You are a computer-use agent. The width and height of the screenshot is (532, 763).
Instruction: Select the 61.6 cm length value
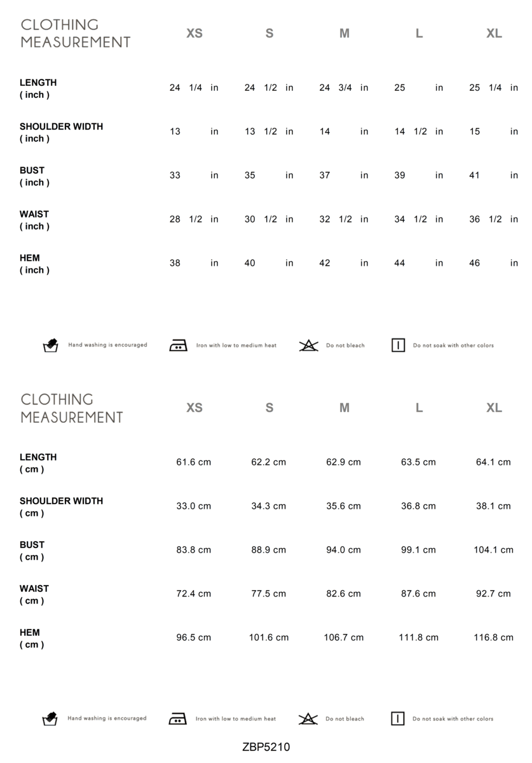click(193, 462)
